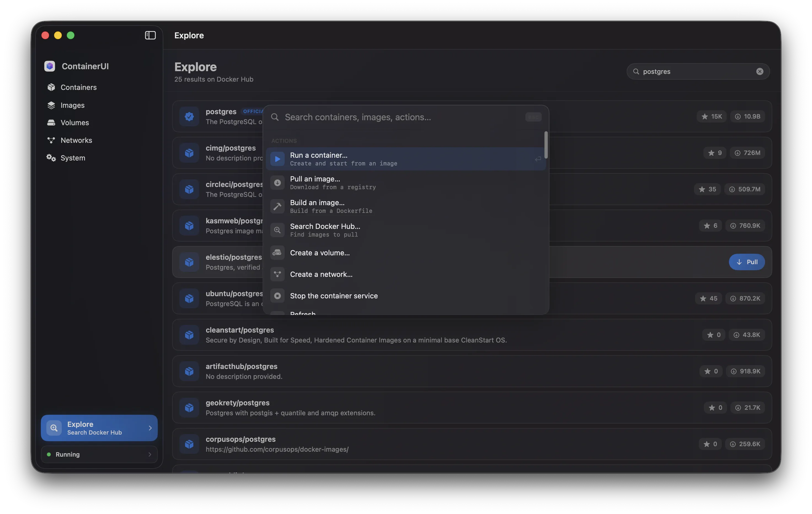Click the ContainerUI app logo
The width and height of the screenshot is (812, 514).
50,66
